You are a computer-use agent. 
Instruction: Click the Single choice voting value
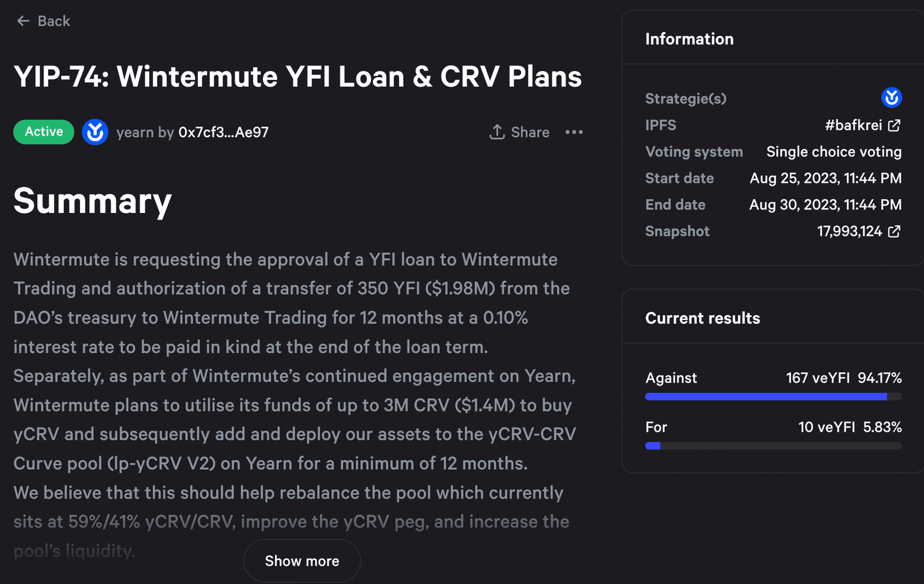[x=834, y=152]
